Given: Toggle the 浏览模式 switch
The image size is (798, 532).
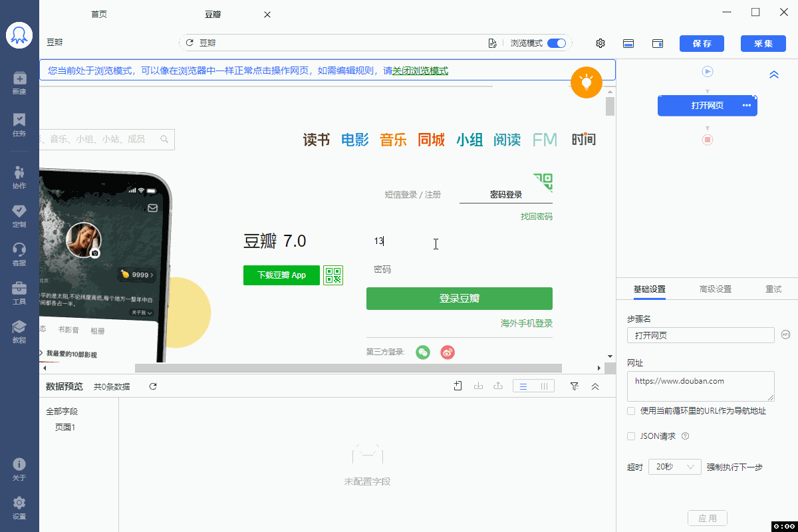Looking at the screenshot, I should (557, 43).
